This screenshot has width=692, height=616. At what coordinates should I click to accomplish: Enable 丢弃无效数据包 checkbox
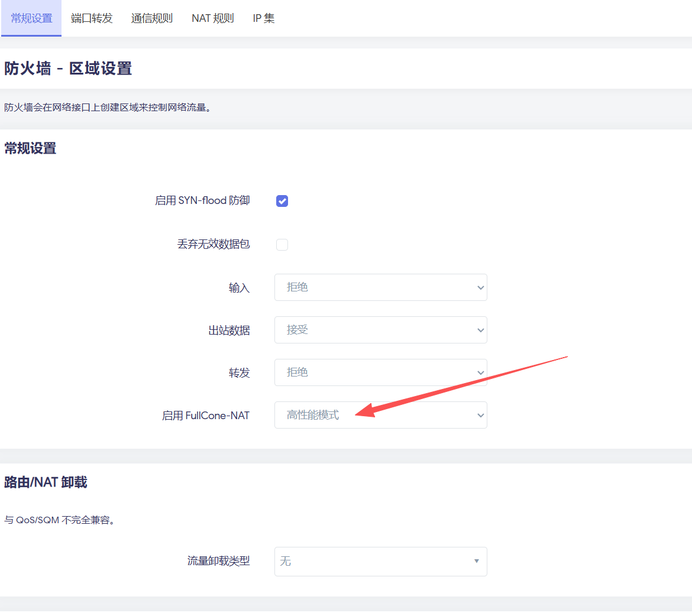pyautogui.click(x=282, y=245)
